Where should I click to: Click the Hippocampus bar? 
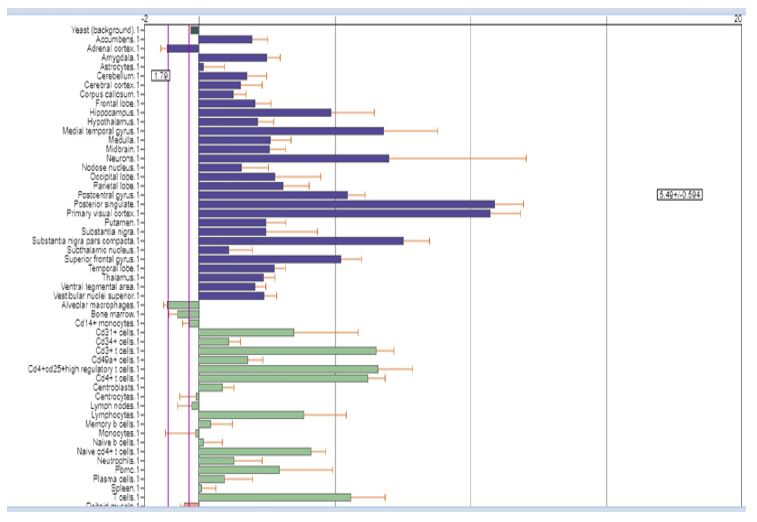click(264, 112)
